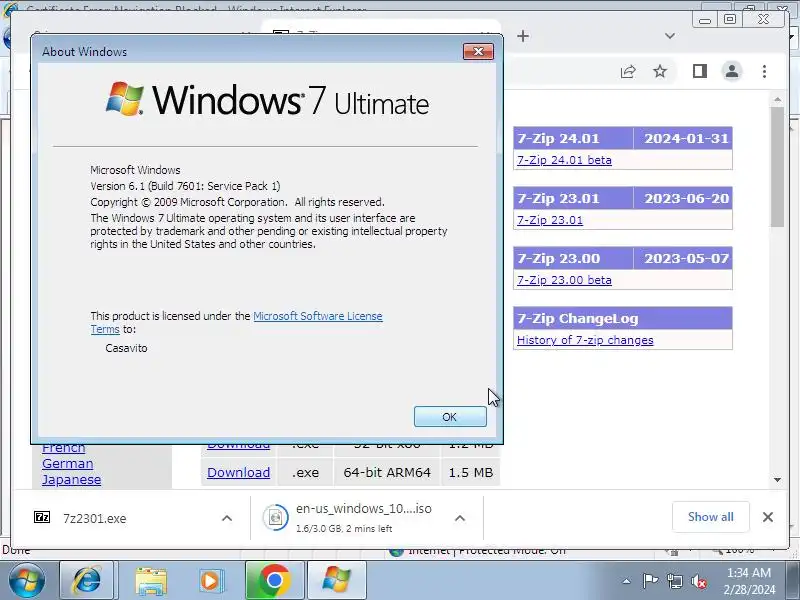Image resolution: width=800 pixels, height=600 pixels.
Task: Switch page language to Japanese
Action: tap(71, 480)
